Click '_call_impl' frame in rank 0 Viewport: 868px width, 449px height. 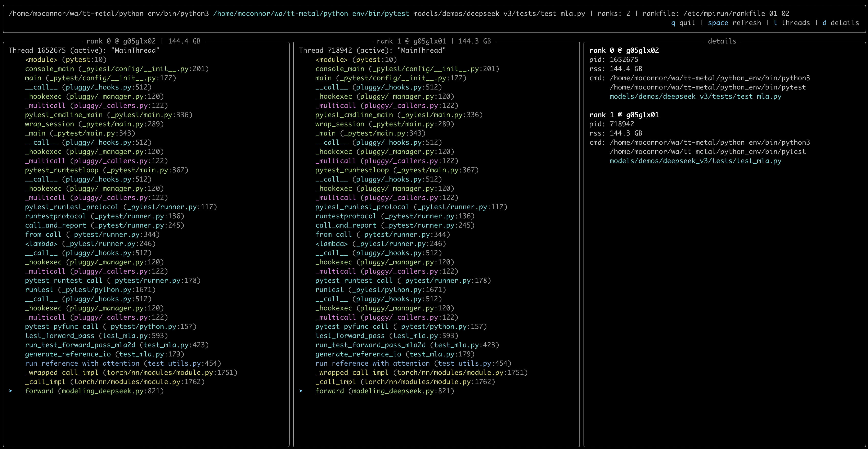[x=115, y=382]
